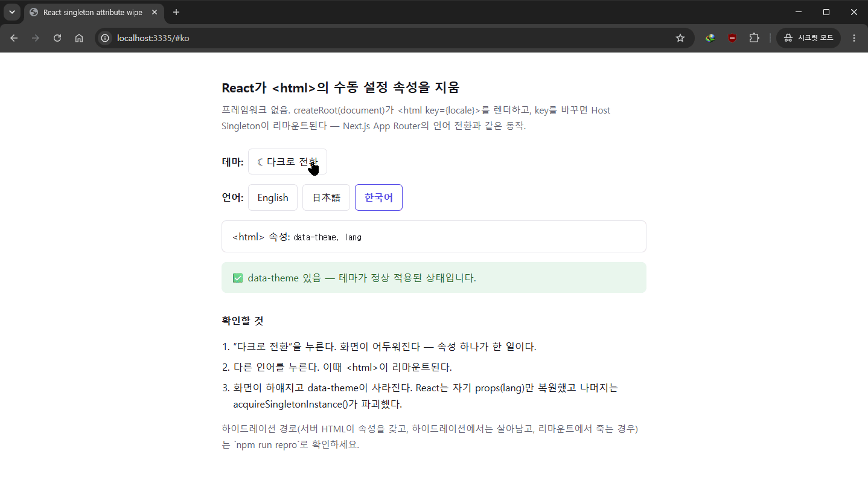
Task: Click the 테마: label
Action: [x=233, y=162]
